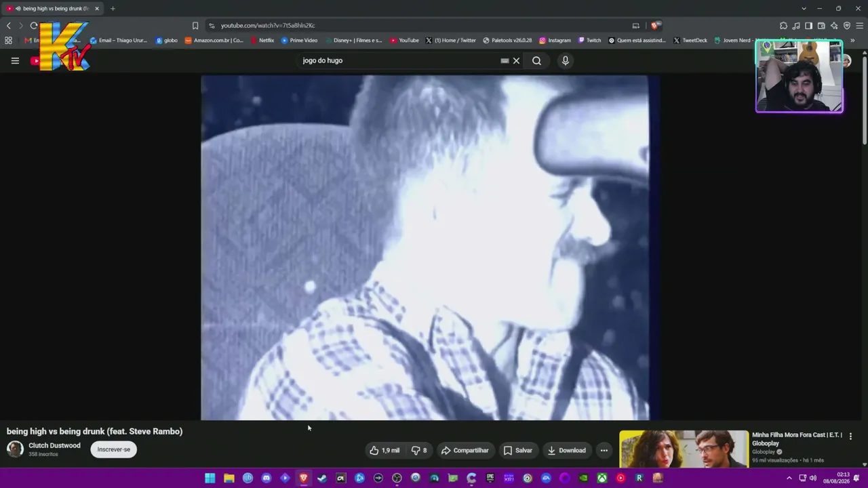Image resolution: width=868 pixels, height=488 pixels.
Task: Open the globo bookmark
Action: [x=167, y=41]
